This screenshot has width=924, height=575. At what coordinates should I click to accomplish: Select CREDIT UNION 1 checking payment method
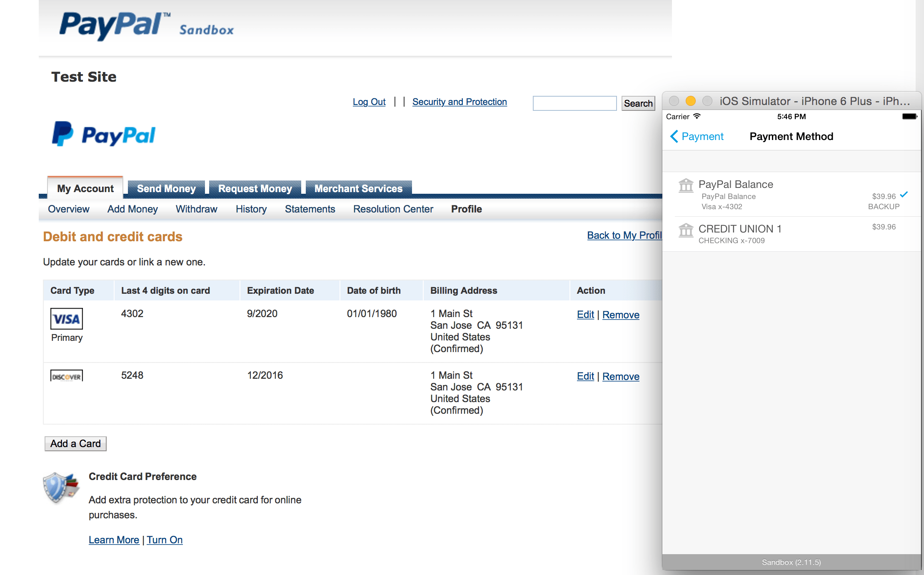[792, 234]
